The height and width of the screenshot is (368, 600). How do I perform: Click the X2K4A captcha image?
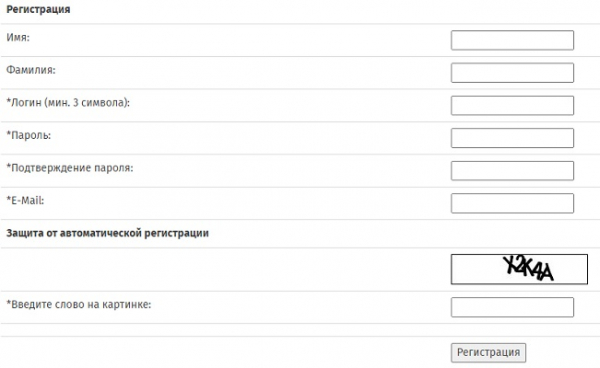pyautogui.click(x=519, y=269)
